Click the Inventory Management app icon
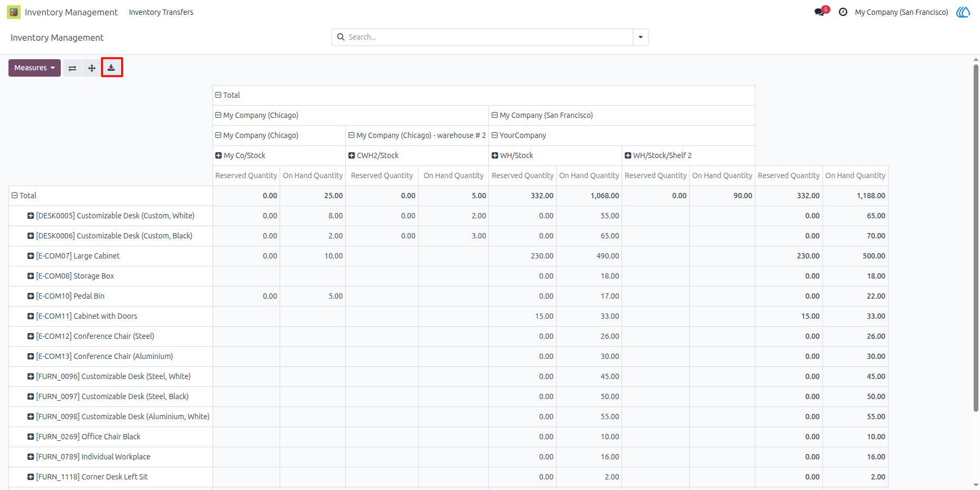This screenshot has width=980, height=490. [14, 12]
